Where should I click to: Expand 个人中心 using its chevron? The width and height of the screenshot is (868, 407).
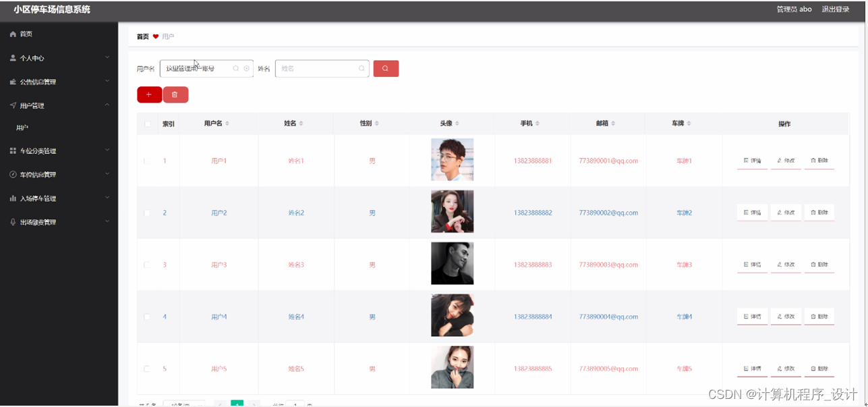point(107,57)
